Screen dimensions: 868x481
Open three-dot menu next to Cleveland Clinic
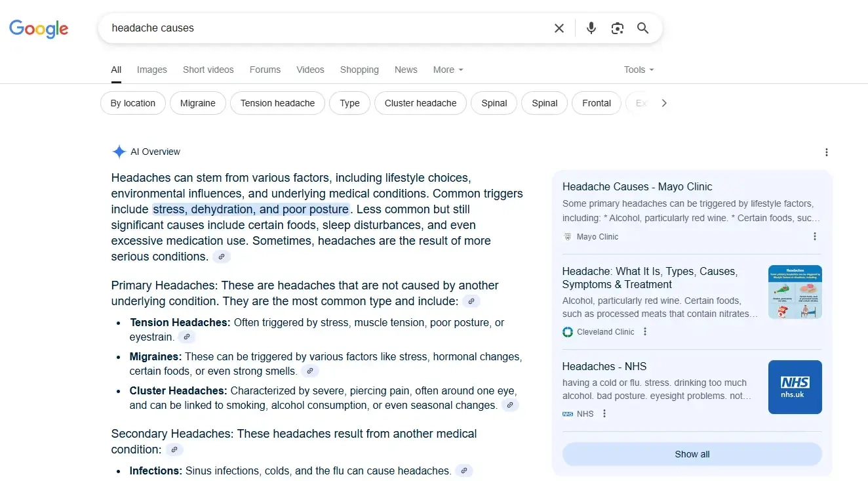[x=645, y=331]
